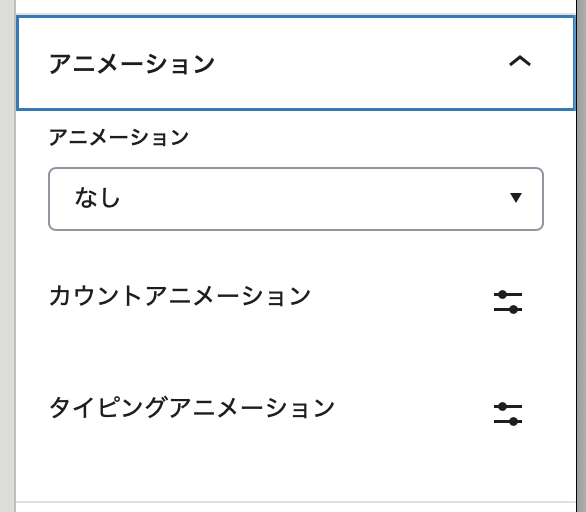This screenshot has width=586, height=512.
Task: Select the タイピングアニメーション row label
Action: click(192, 407)
